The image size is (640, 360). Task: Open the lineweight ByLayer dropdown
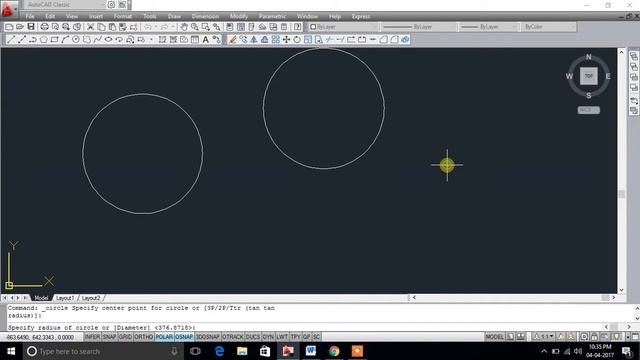click(x=489, y=27)
